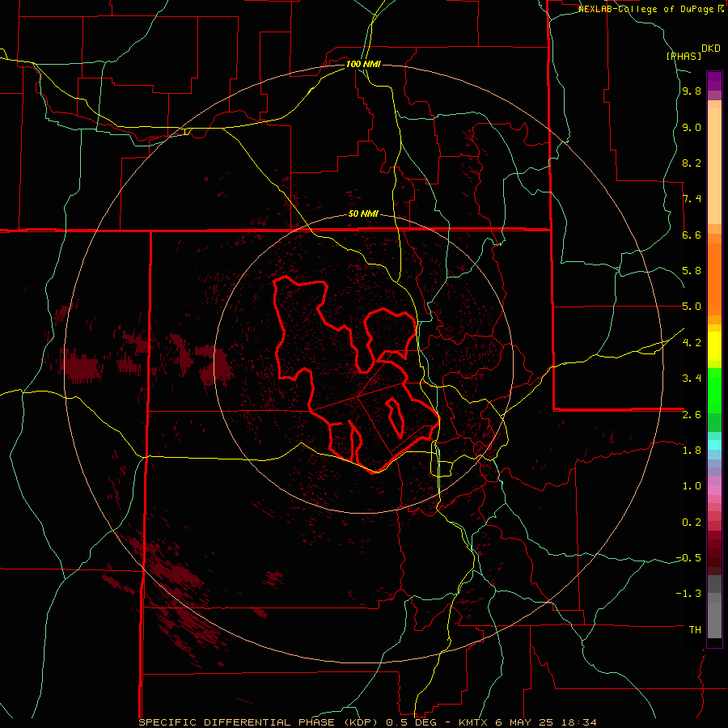
Task: Click the -0.5 scale value
Action: pyautogui.click(x=689, y=558)
